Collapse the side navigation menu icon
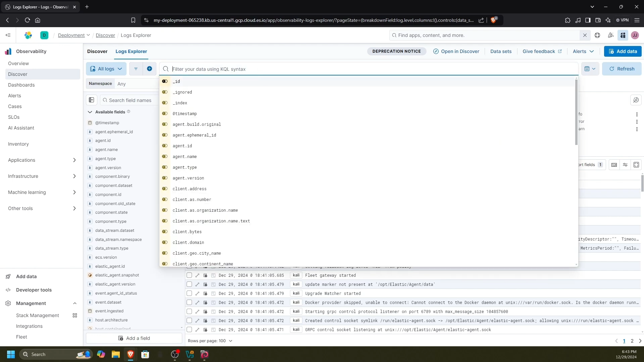The image size is (644, 362). pos(8,35)
